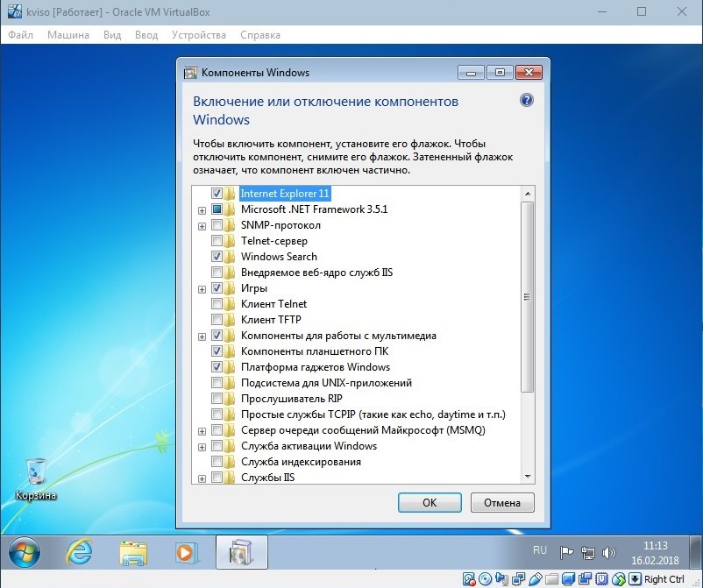The image size is (703, 588).
Task: Click the USB devices icon in VirtualBox status bar
Action: [536, 579]
